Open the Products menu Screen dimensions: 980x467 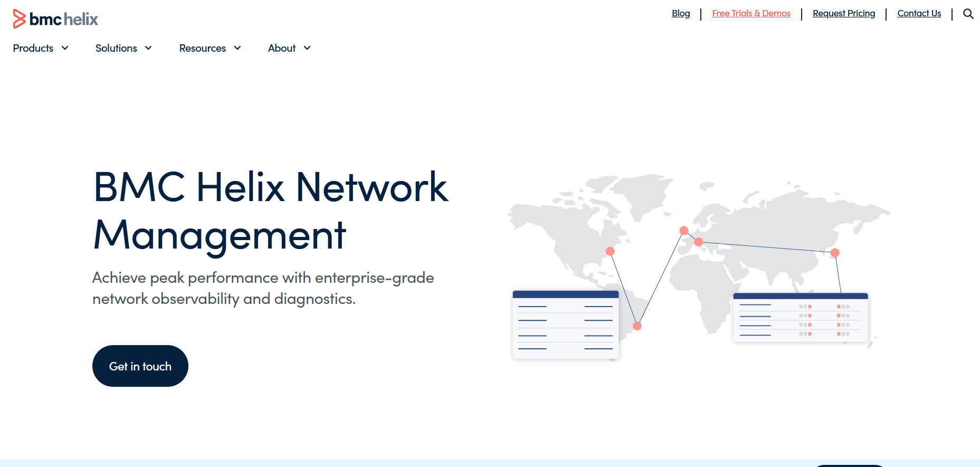pos(33,48)
